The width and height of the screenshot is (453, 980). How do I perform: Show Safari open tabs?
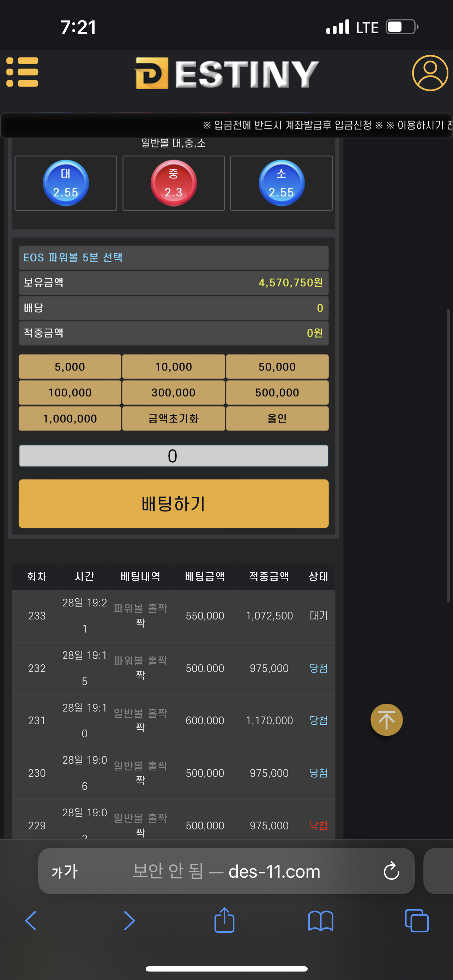point(417,921)
